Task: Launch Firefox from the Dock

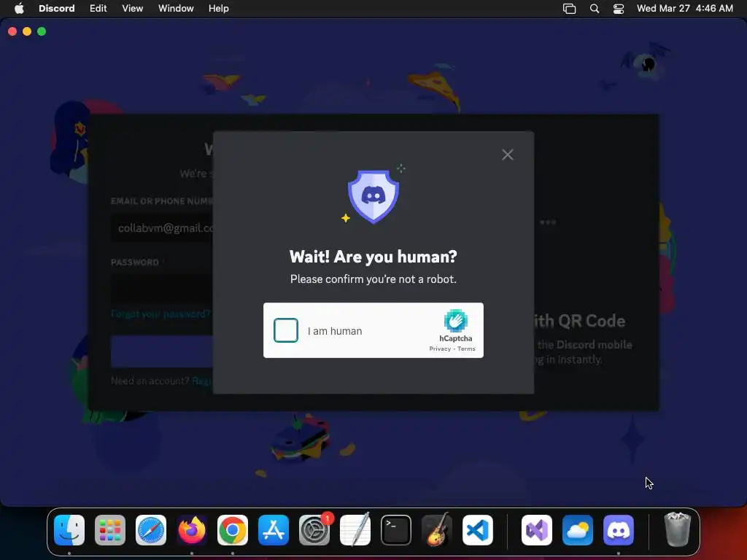Action: [192, 530]
